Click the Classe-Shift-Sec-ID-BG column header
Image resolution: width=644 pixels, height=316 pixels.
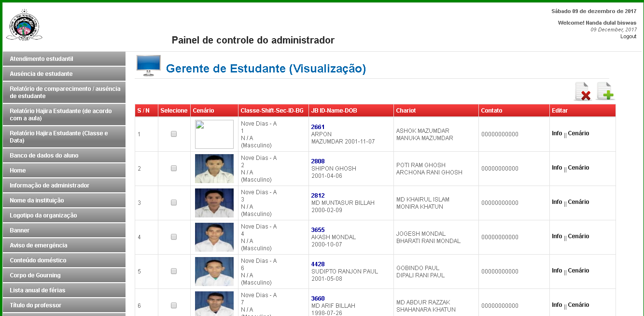[272, 111]
